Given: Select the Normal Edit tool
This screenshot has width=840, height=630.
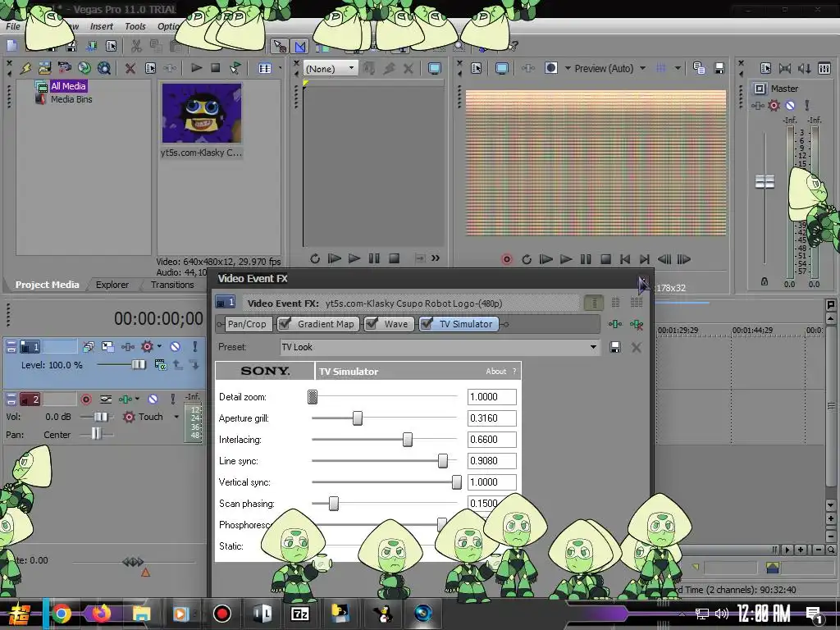Looking at the screenshot, I should click(x=279, y=46).
